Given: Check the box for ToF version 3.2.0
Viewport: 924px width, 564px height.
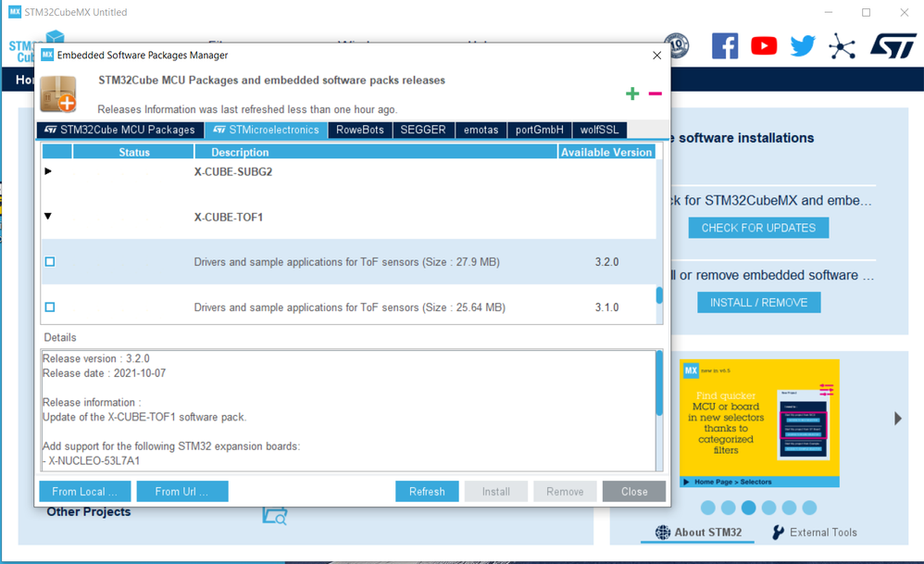Looking at the screenshot, I should [50, 262].
